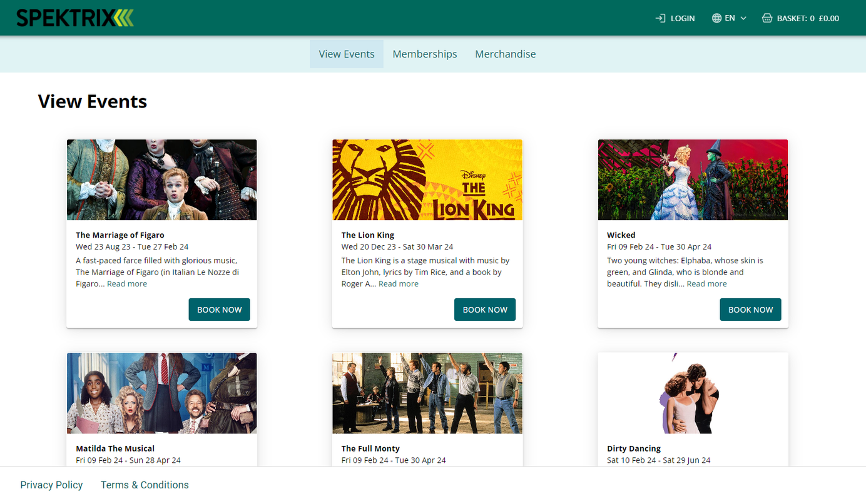866x504 pixels.
Task: Book now for The Marriage of Figaro
Action: (x=220, y=310)
